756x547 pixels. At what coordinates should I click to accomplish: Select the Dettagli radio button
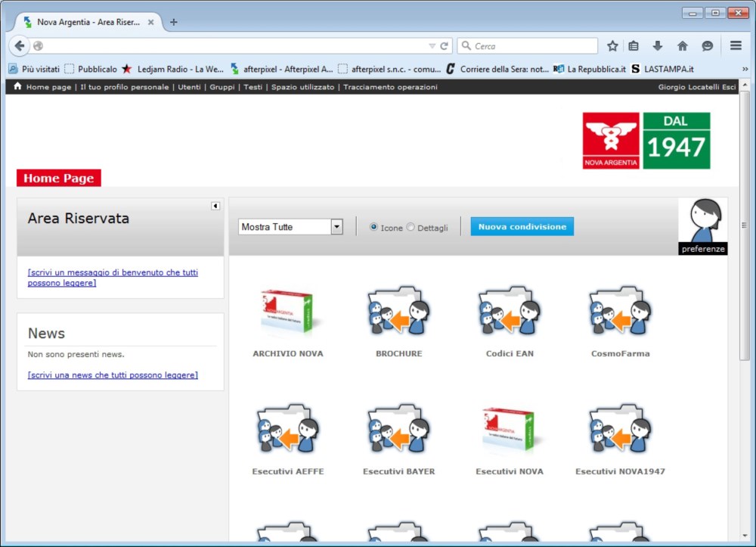411,227
